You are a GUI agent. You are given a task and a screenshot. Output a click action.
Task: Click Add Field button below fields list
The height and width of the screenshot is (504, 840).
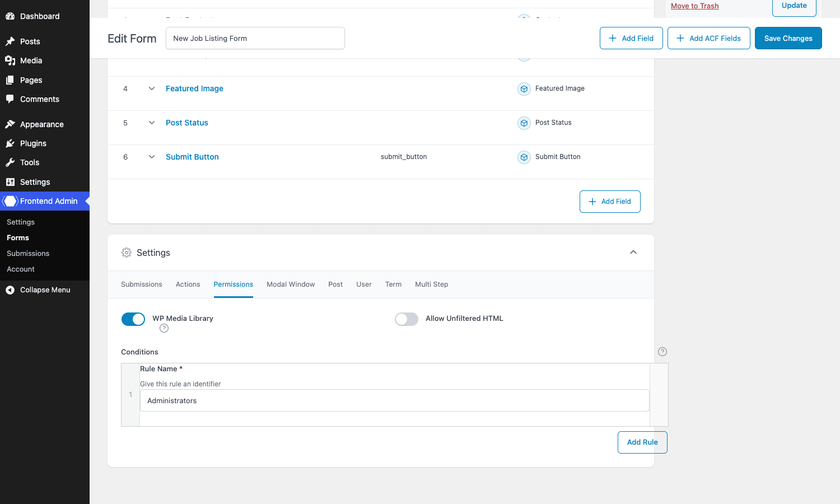click(610, 202)
